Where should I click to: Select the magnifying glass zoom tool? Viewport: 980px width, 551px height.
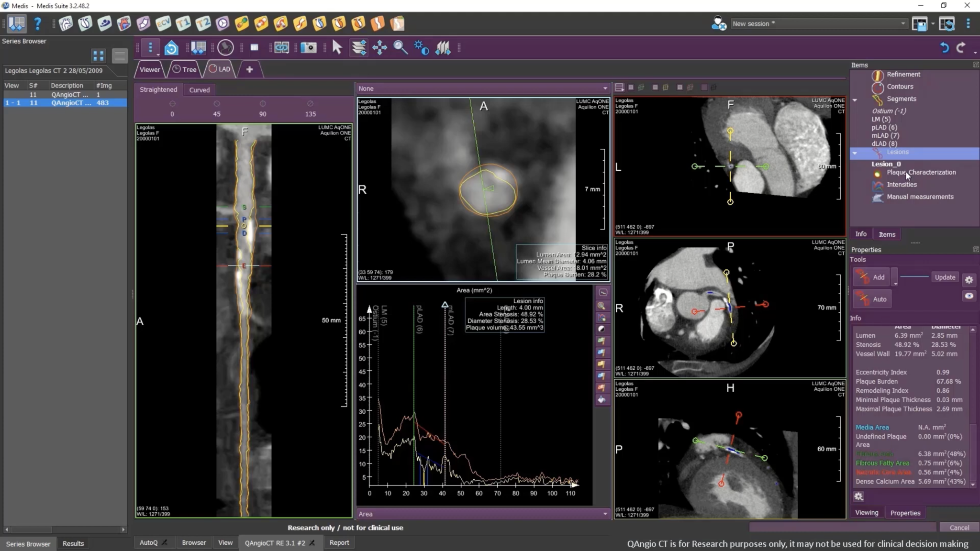(400, 47)
